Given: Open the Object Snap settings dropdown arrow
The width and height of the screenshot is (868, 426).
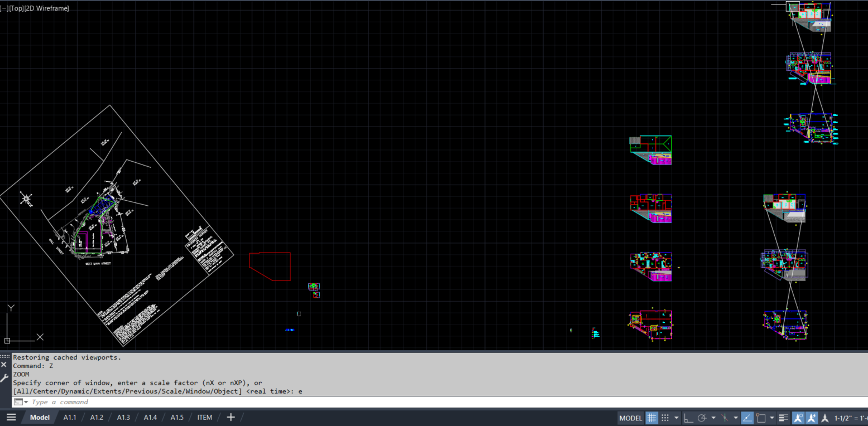Looking at the screenshot, I should 772,418.
